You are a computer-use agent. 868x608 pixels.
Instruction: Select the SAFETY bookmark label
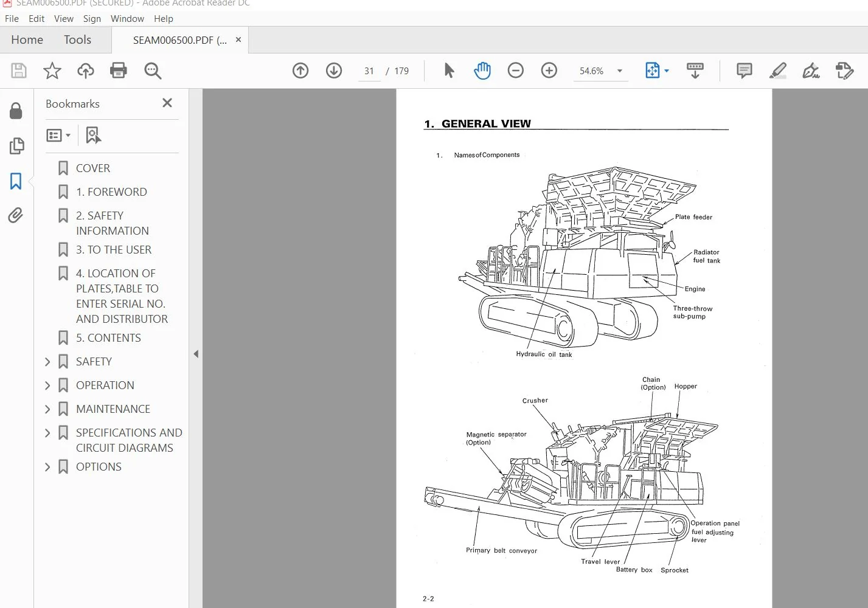(x=94, y=362)
